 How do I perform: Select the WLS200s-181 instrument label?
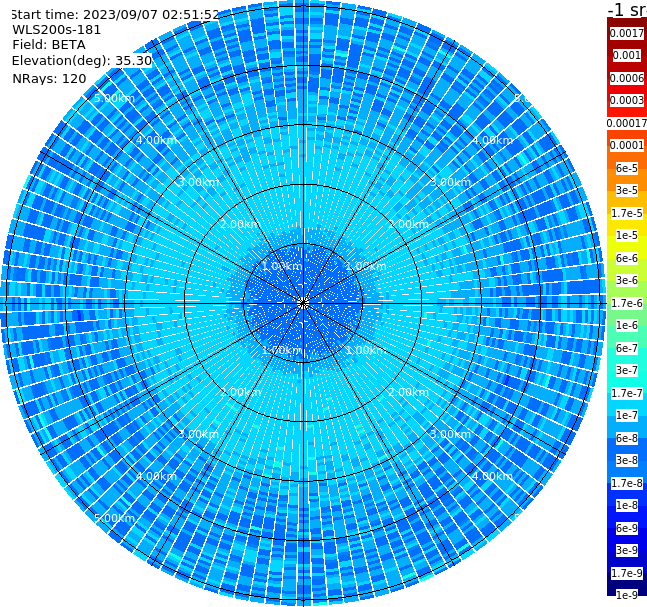click(57, 30)
